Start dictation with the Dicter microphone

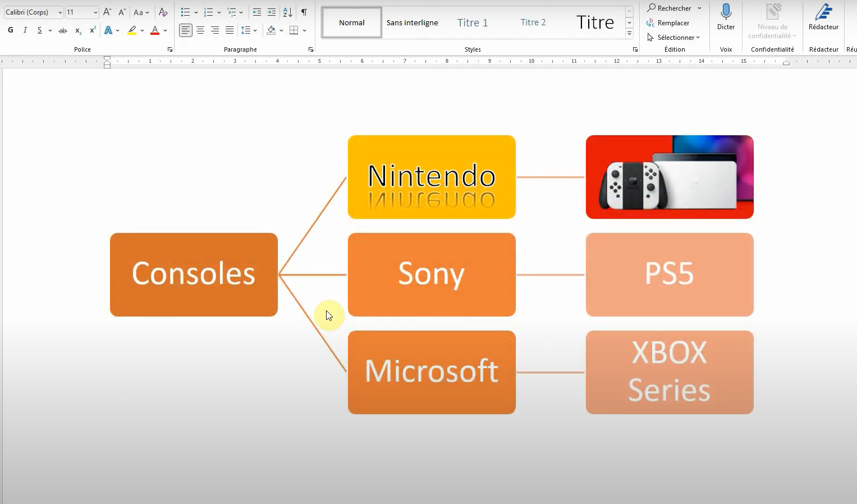pos(726,17)
